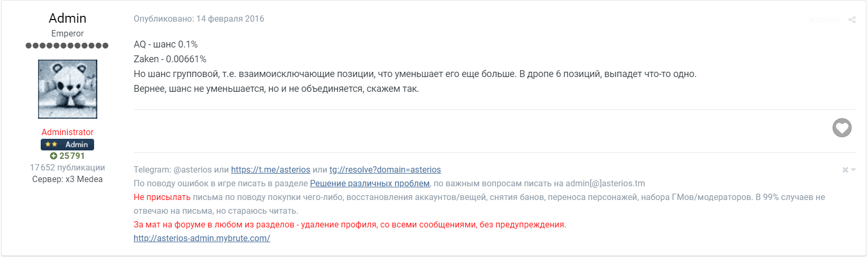This screenshot has height=257, width=868.
Task: Open the signature hide options dropdown
Action: click(x=848, y=170)
